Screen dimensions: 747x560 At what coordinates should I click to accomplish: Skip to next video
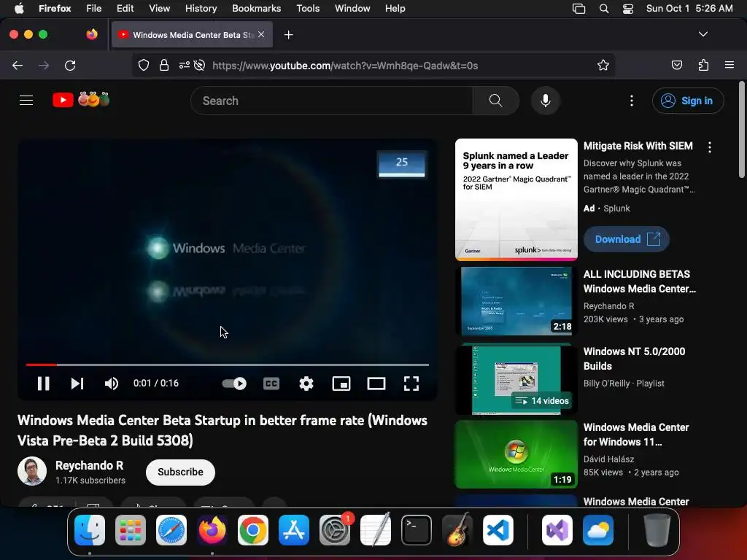(77, 384)
